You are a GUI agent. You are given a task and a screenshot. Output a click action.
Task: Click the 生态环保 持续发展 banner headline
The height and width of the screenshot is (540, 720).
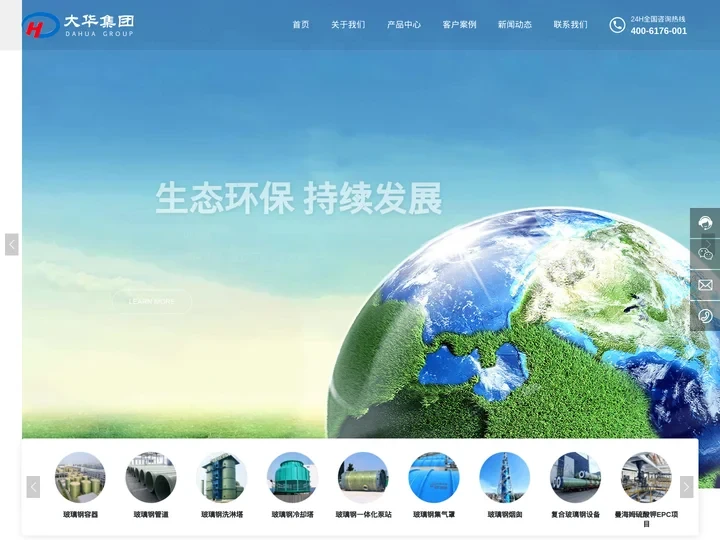tap(299, 198)
